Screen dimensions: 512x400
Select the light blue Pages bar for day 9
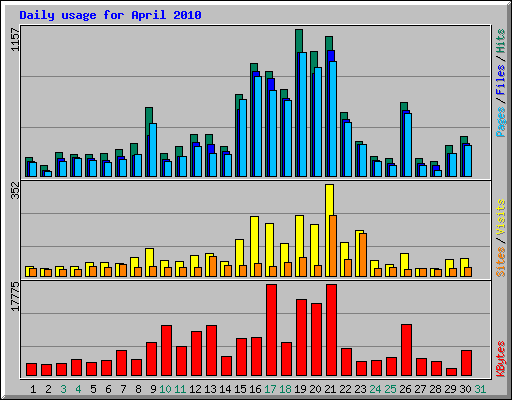153,150
